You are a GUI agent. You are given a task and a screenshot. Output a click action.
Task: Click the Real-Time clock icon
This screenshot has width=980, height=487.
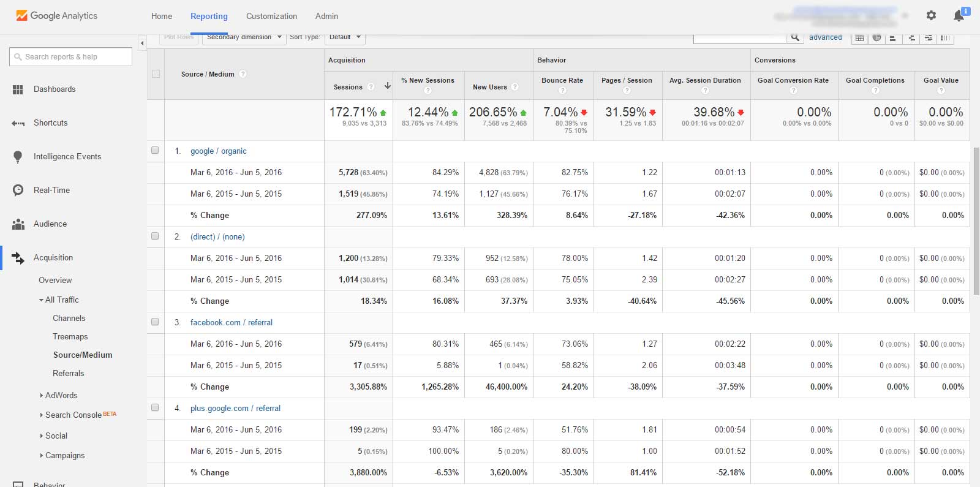pos(18,191)
